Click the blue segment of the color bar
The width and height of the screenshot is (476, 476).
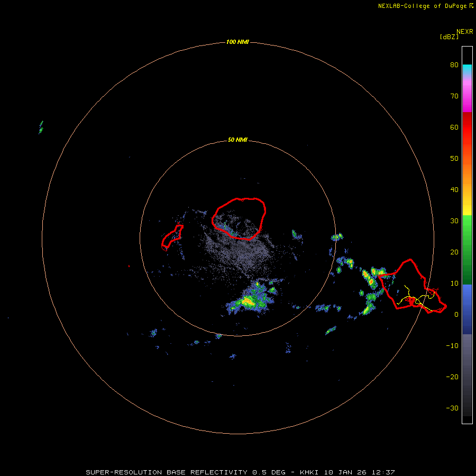click(x=467, y=309)
